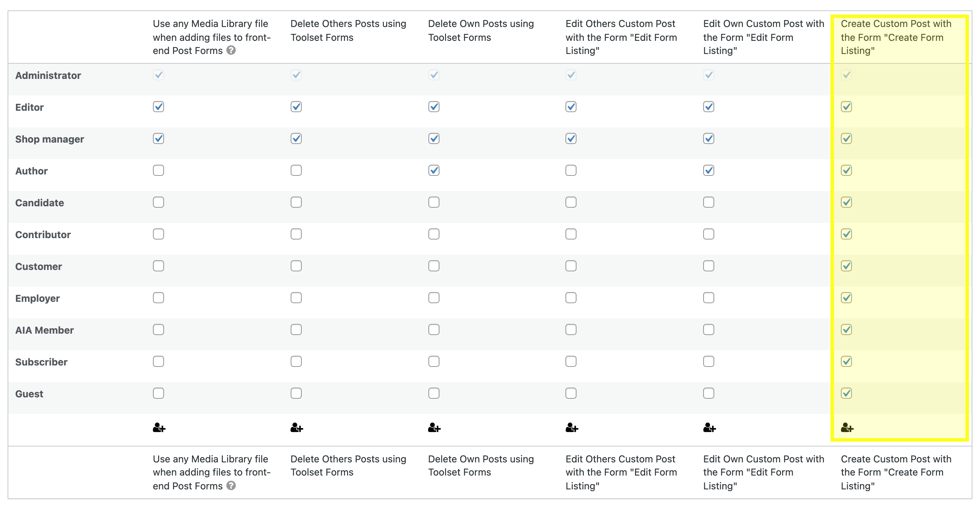Open help icon beside top Media Library header
The height and width of the screenshot is (506, 980).
(x=231, y=50)
